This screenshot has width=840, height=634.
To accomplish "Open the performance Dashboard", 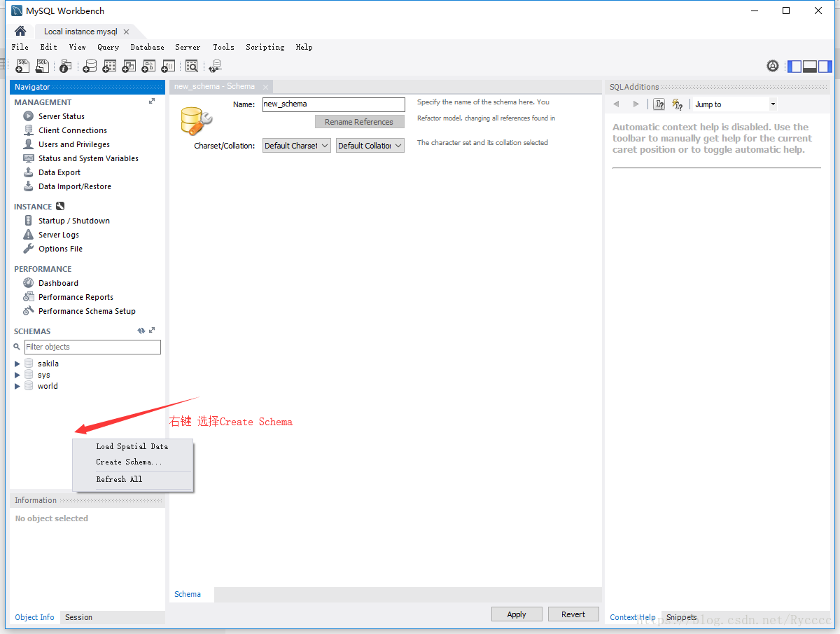I will coord(58,283).
